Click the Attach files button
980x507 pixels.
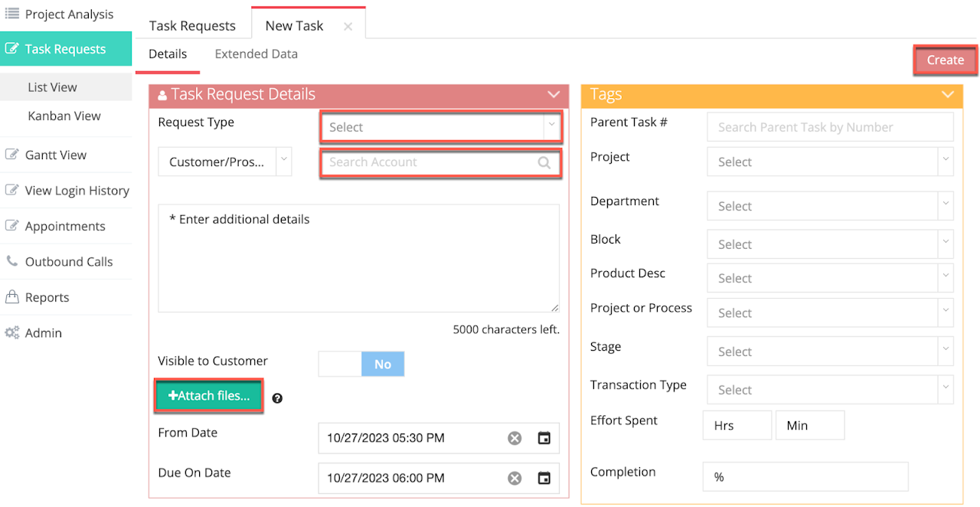[x=209, y=396]
